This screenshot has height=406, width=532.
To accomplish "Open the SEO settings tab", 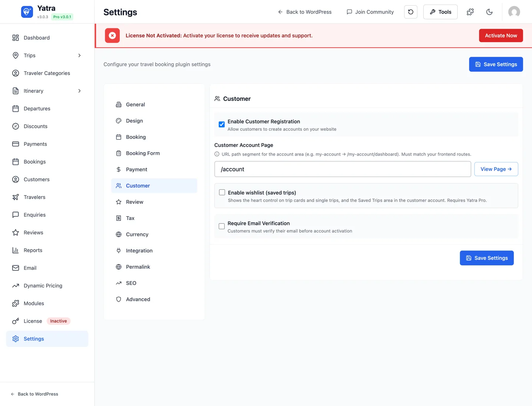I will 154,283.
